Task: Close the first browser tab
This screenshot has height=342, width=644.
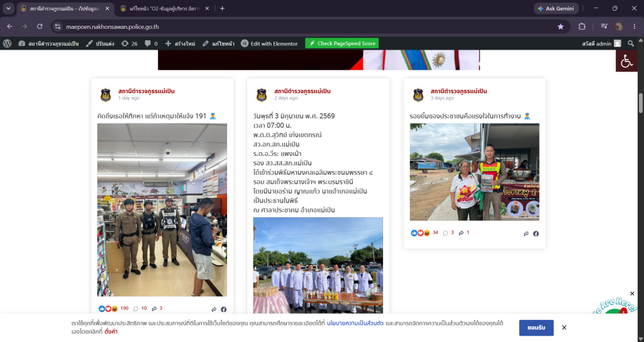Action: (x=107, y=8)
